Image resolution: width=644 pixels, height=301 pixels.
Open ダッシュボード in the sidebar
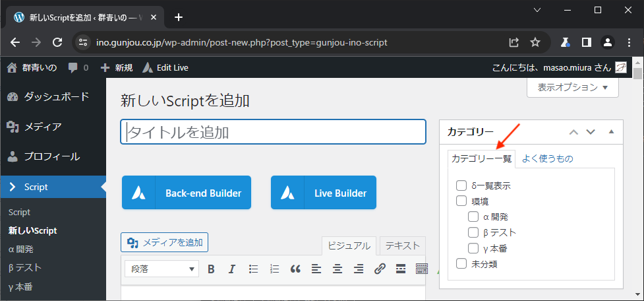pyautogui.click(x=55, y=97)
